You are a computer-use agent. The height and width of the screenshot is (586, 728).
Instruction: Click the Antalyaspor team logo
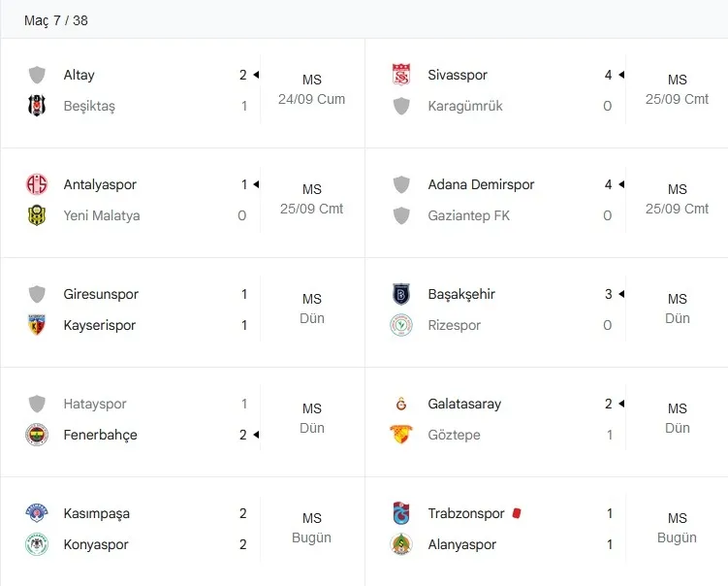[x=37, y=184]
